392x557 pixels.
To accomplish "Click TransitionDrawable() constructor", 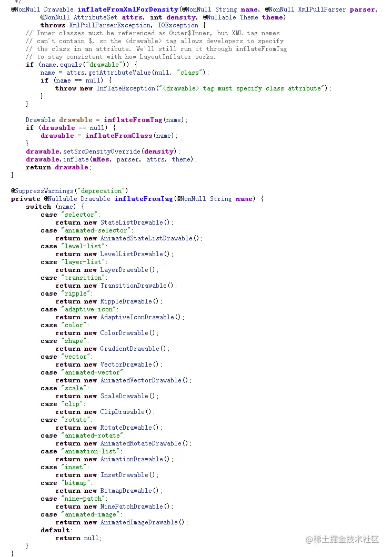I will (x=137, y=286).
